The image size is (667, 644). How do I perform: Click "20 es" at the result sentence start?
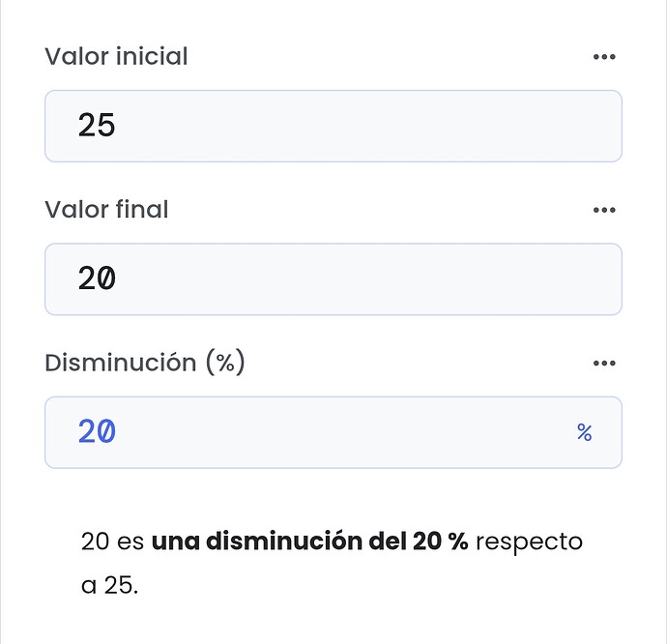pos(112,542)
